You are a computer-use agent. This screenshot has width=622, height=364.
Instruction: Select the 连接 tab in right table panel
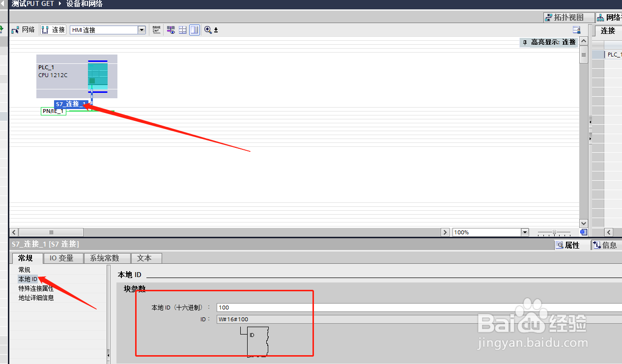pyautogui.click(x=608, y=30)
